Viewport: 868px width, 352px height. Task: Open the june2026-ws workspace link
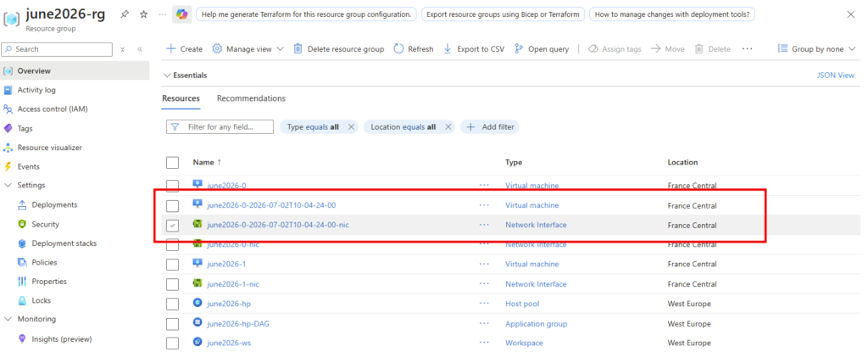point(229,344)
